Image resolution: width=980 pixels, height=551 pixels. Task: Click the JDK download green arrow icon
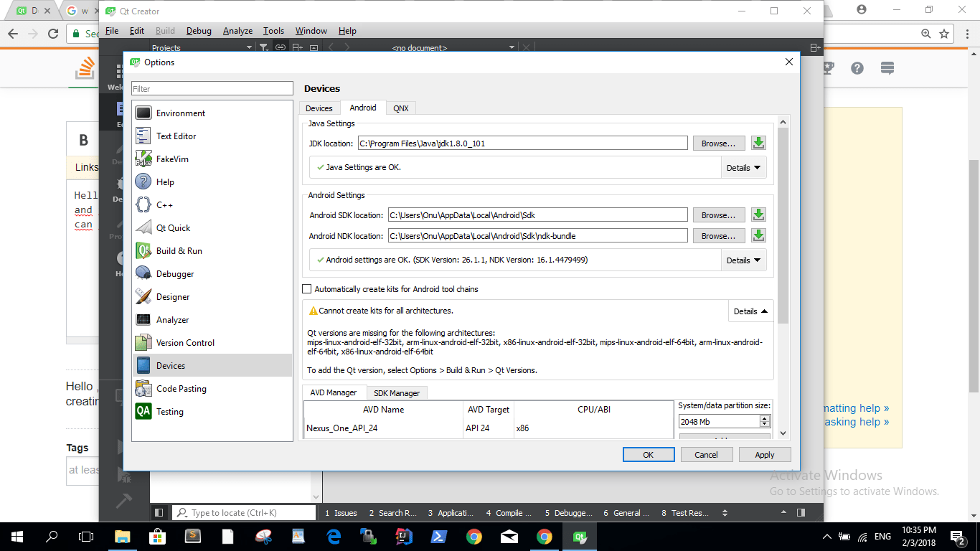758,143
